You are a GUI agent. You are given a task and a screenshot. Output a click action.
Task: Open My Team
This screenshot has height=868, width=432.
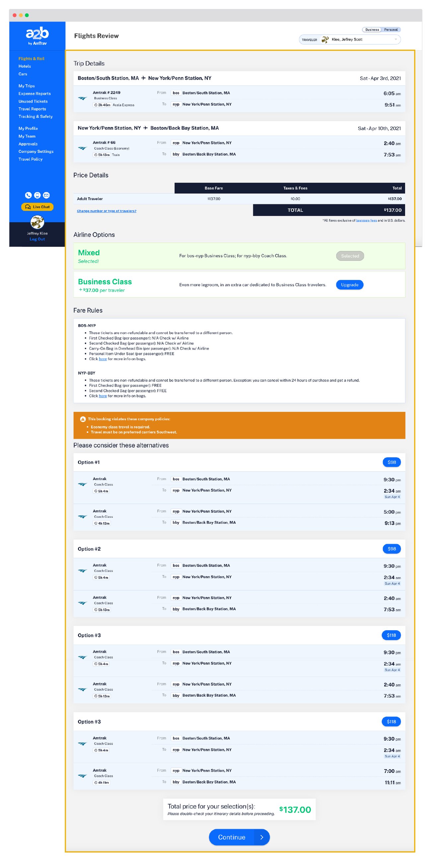click(27, 136)
